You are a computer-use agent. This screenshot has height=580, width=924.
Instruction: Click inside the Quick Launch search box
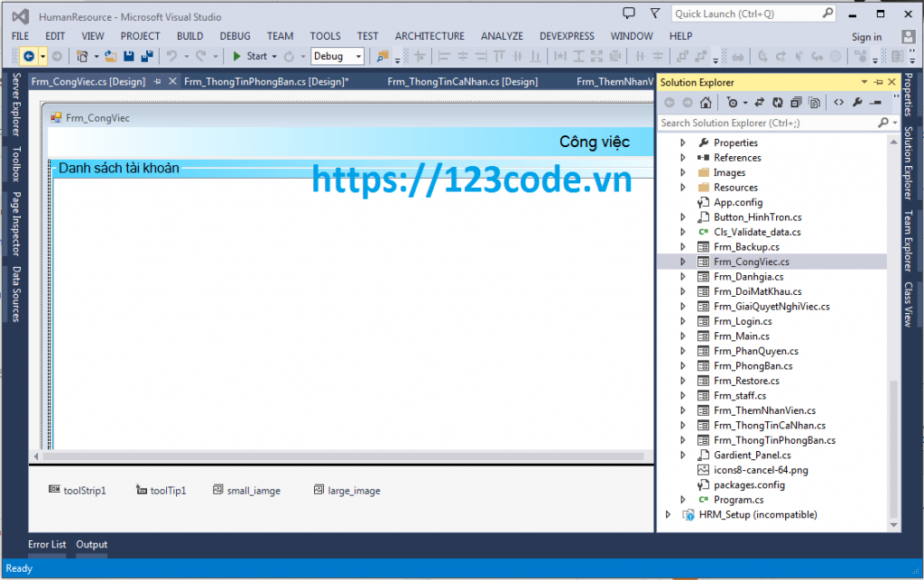coord(749,14)
